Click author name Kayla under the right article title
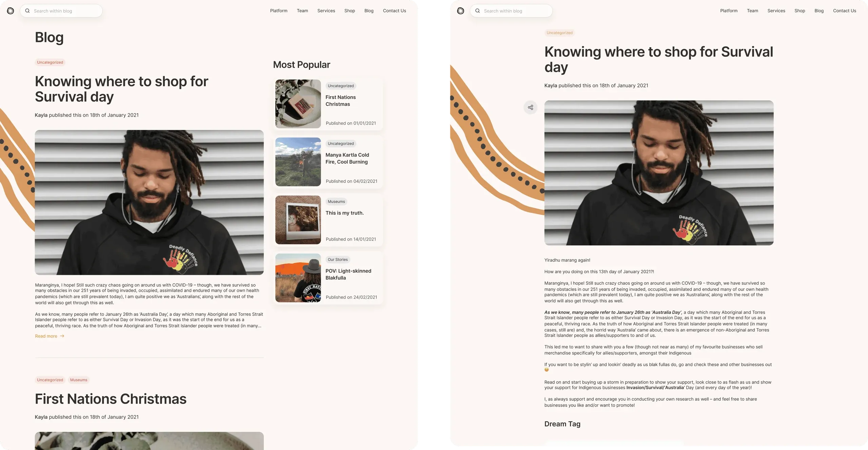The height and width of the screenshot is (450, 868). (x=551, y=85)
